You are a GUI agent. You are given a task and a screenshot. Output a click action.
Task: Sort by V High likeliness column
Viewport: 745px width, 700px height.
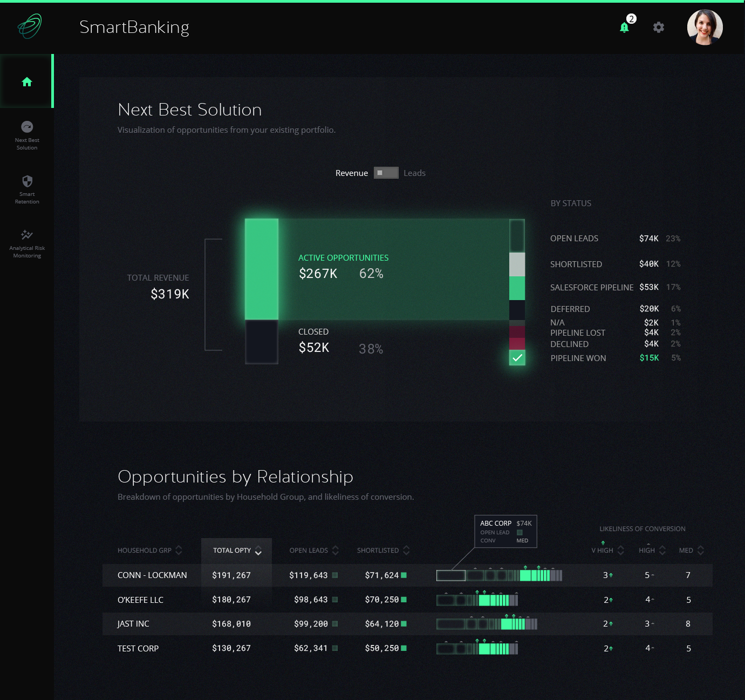[x=607, y=551]
